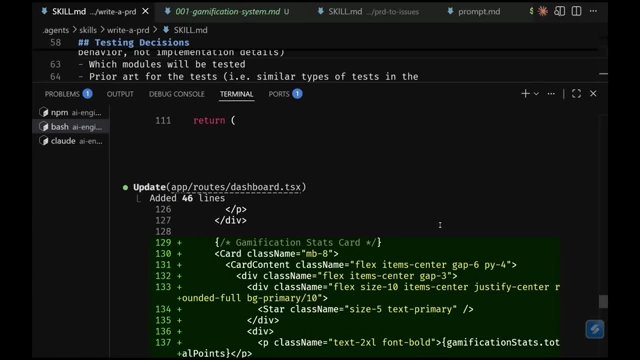640x360 pixels.
Task: Open the editor layout preview icon
Action: pos(560,11)
